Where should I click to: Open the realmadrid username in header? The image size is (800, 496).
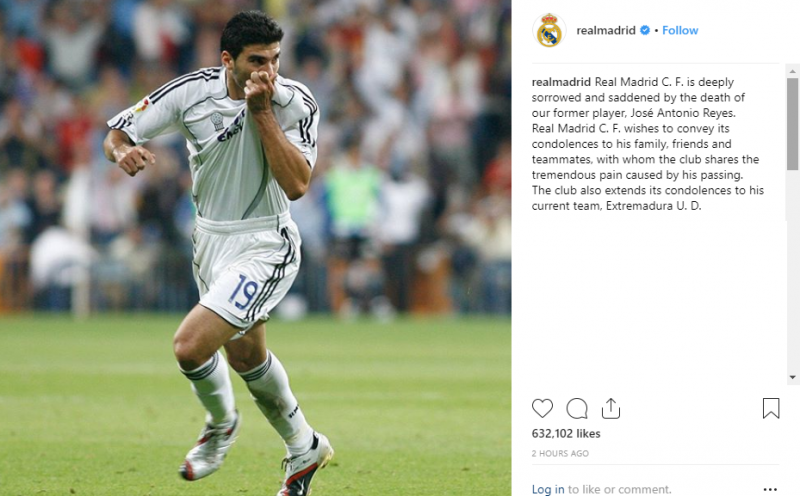click(x=606, y=31)
